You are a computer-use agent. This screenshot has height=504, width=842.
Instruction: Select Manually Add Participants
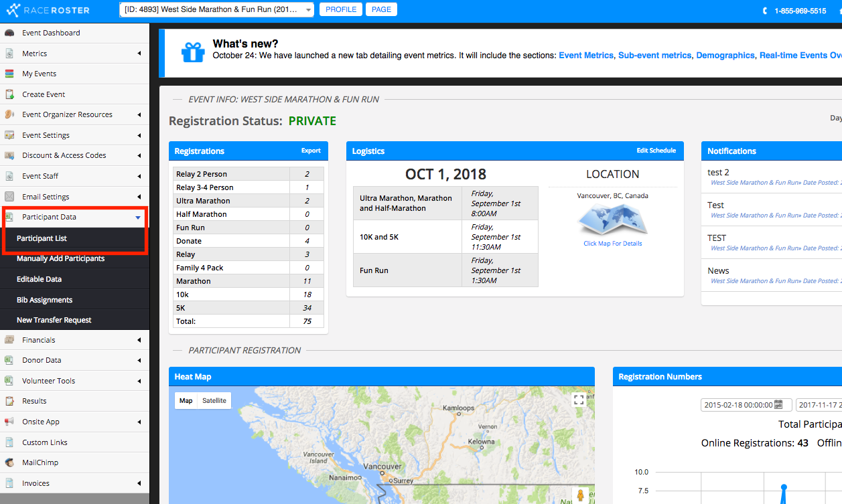pos(74,258)
